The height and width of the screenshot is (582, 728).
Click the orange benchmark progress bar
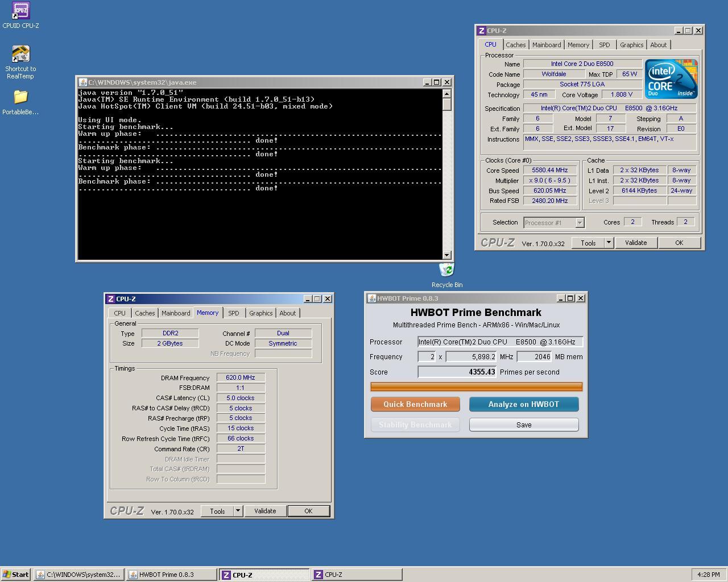tap(476, 386)
